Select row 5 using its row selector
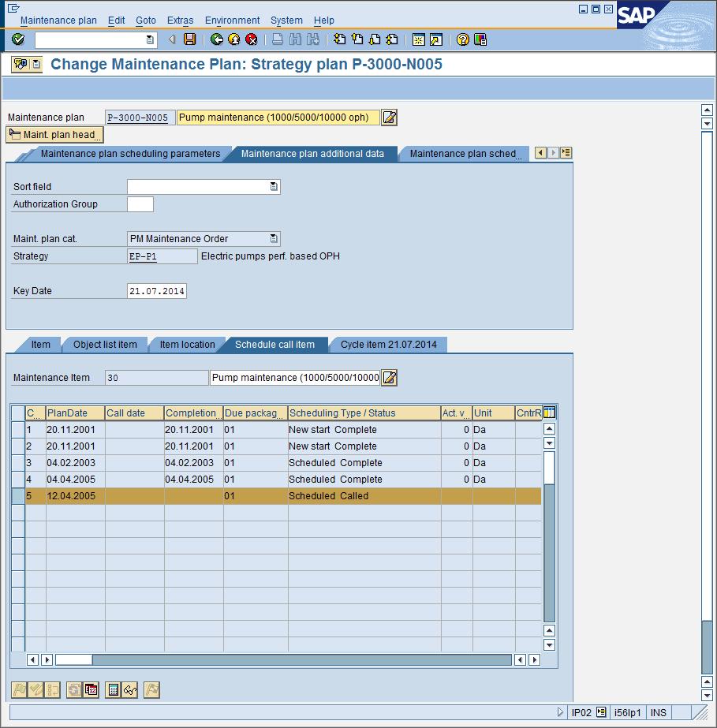Image resolution: width=717 pixels, height=728 pixels. coord(18,496)
